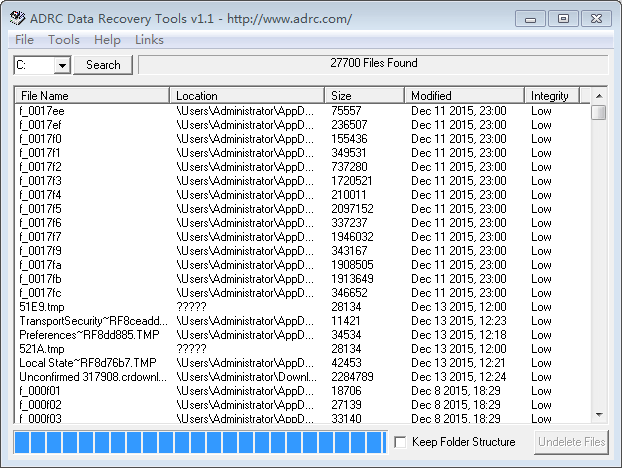Click the ADRC app icon in the title bar
622x468 pixels.
tap(17, 18)
